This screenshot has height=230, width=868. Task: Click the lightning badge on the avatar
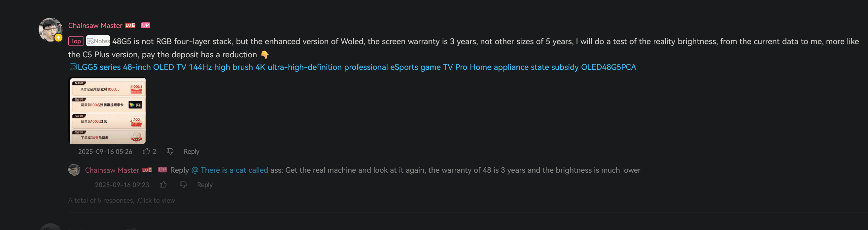click(x=59, y=38)
